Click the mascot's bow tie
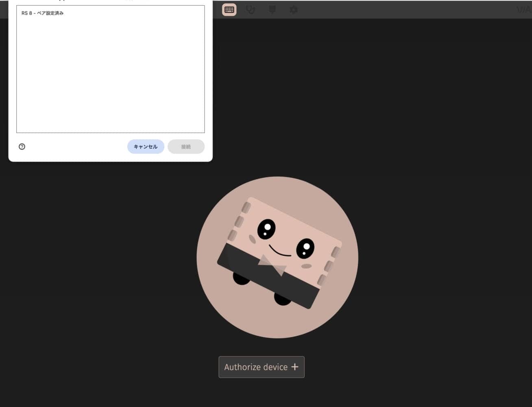Image resolution: width=532 pixels, height=407 pixels. pyautogui.click(x=272, y=265)
